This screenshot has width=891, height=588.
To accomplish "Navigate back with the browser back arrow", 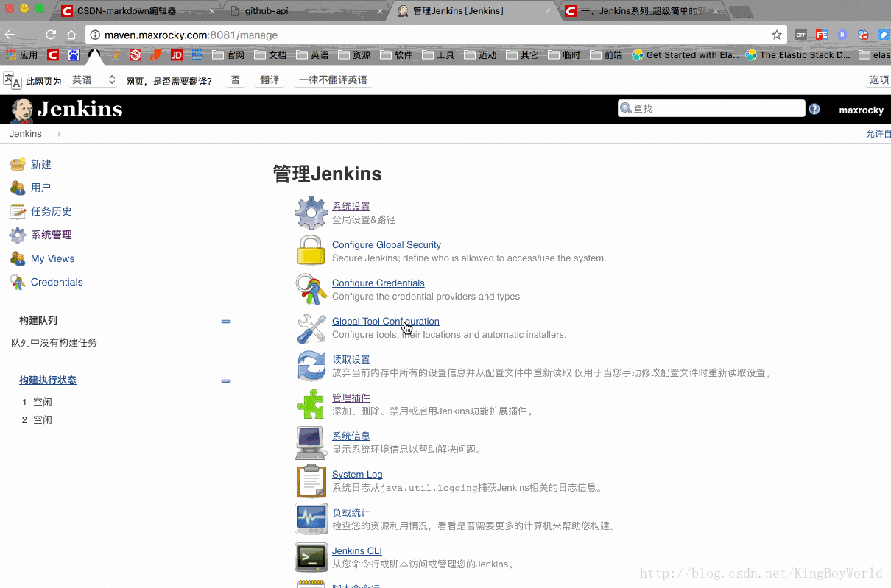I will 9,35.
